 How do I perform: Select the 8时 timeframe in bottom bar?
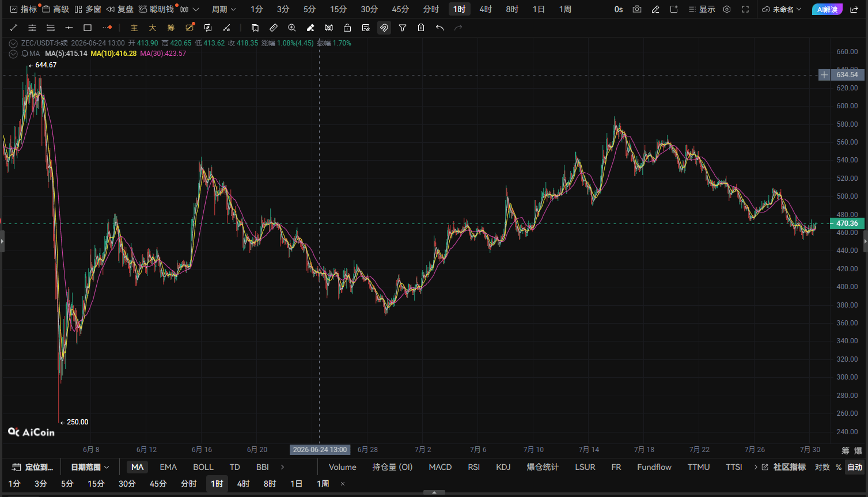pos(270,484)
